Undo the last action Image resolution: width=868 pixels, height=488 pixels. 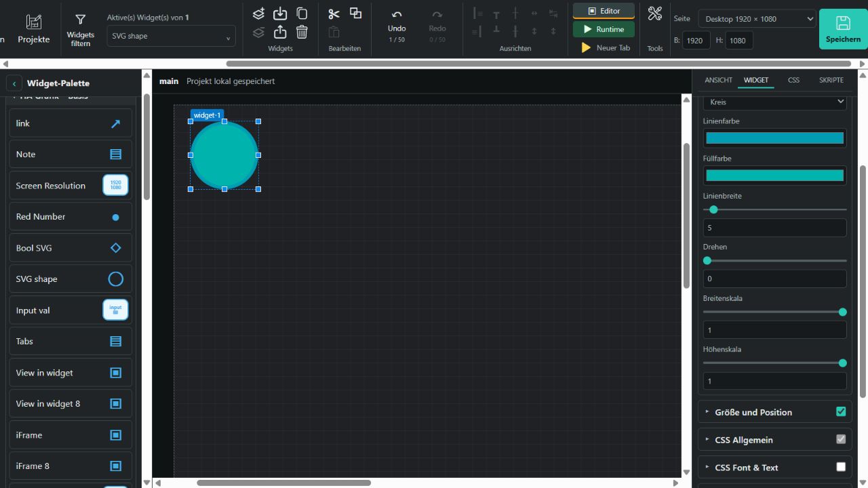click(x=397, y=24)
